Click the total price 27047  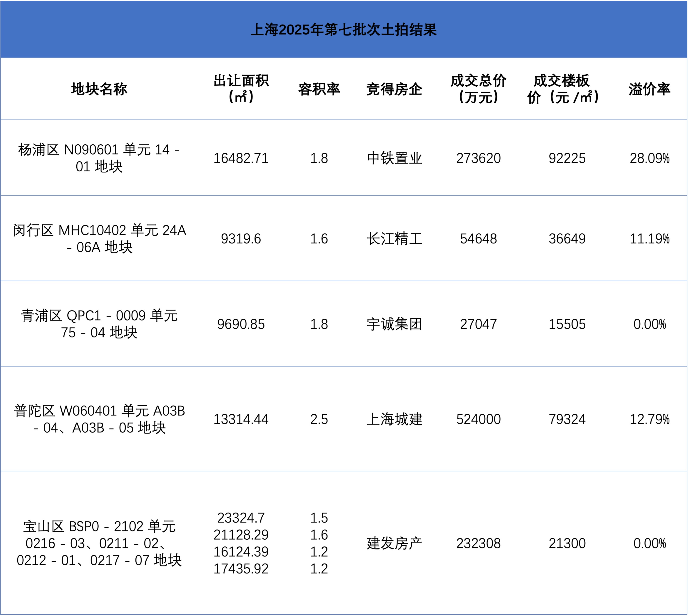pos(479,324)
